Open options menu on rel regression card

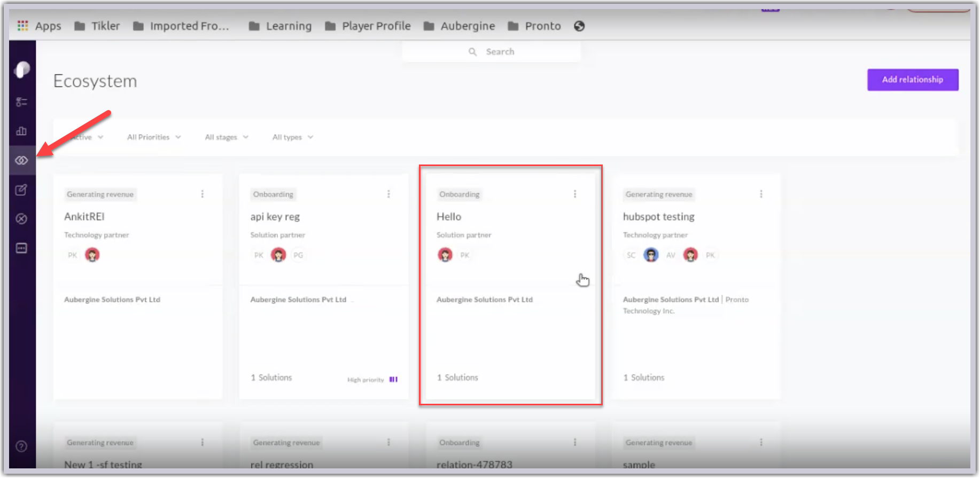click(x=388, y=442)
